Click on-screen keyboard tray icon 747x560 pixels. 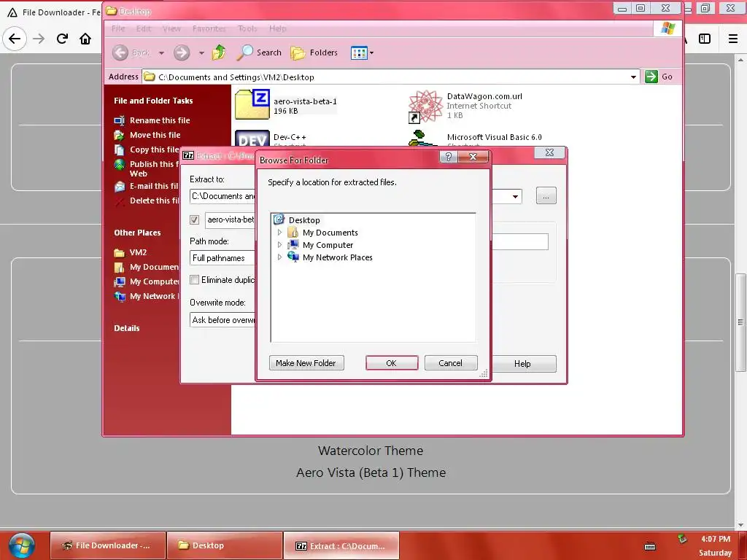pos(650,546)
